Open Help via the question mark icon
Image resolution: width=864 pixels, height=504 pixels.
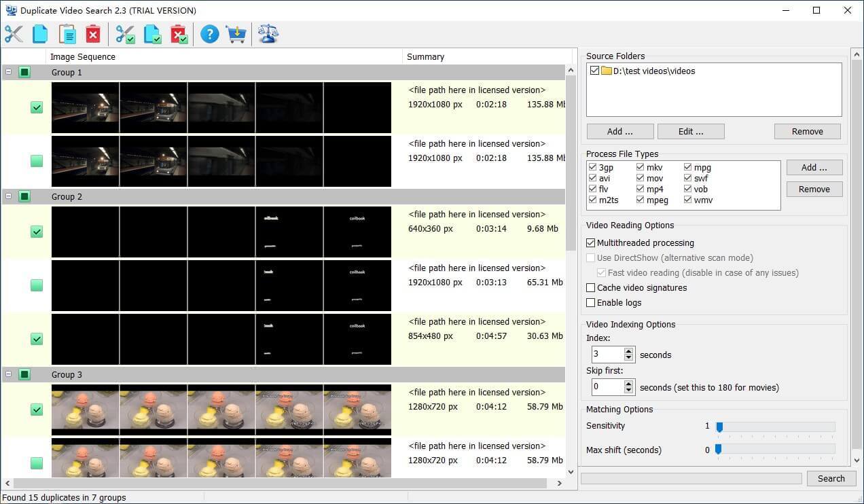click(209, 33)
